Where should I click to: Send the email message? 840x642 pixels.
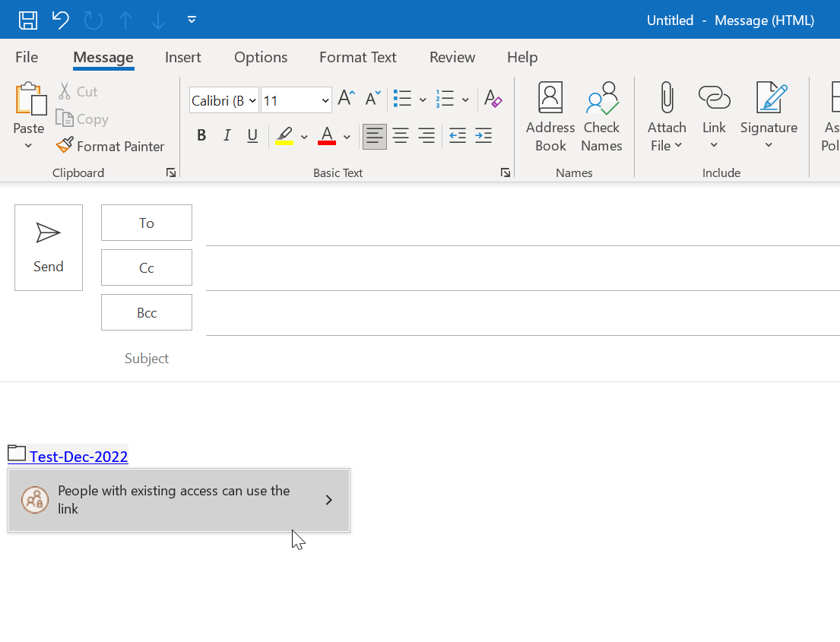[x=49, y=248]
